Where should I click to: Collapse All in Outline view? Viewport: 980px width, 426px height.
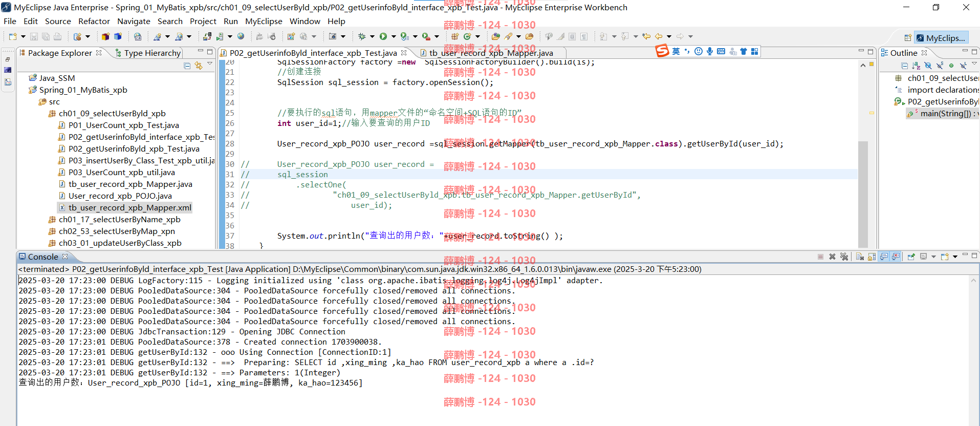click(x=904, y=66)
